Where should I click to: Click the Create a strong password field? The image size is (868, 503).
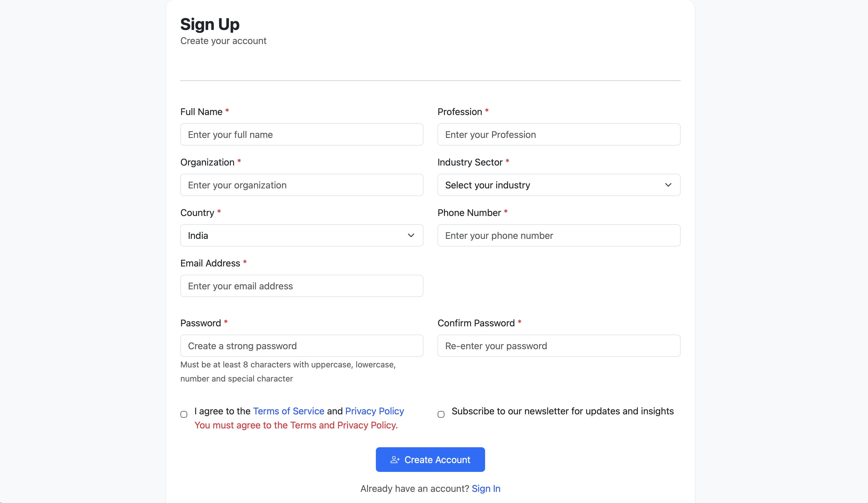301,345
